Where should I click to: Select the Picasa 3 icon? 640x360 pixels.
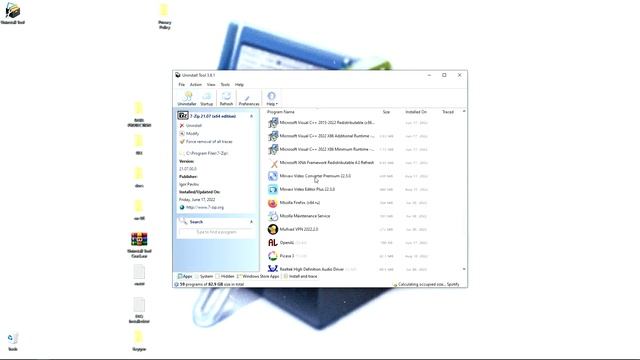click(x=273, y=256)
